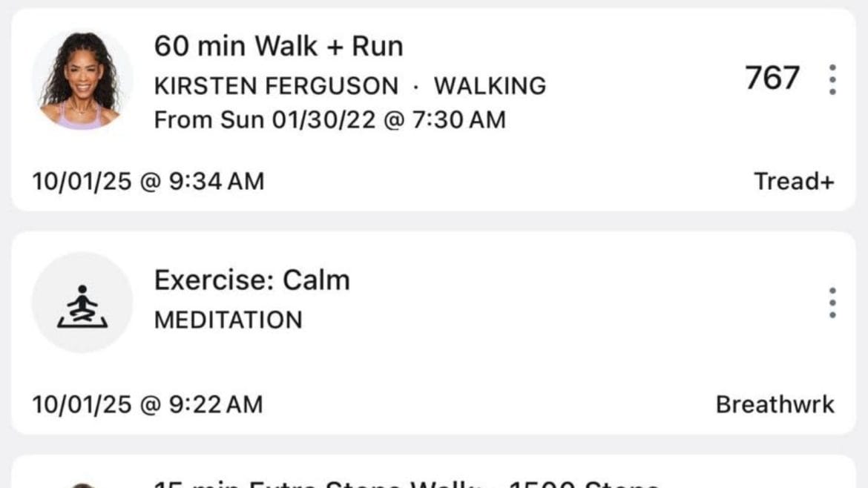Open the 60 min Walk + Run workout
This screenshot has height=488, width=868.
[278, 46]
